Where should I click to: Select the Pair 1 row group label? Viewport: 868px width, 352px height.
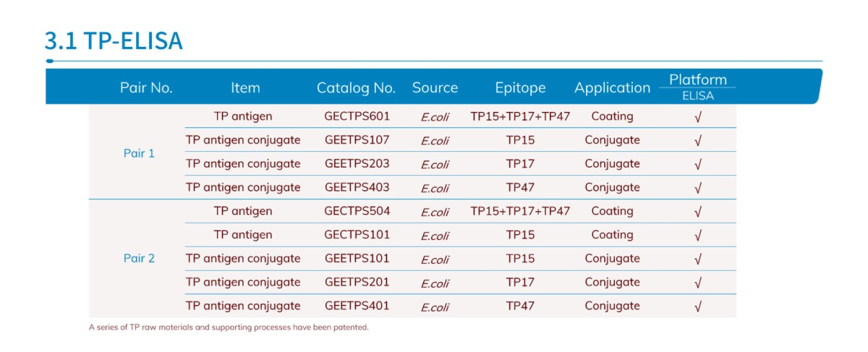tap(139, 153)
